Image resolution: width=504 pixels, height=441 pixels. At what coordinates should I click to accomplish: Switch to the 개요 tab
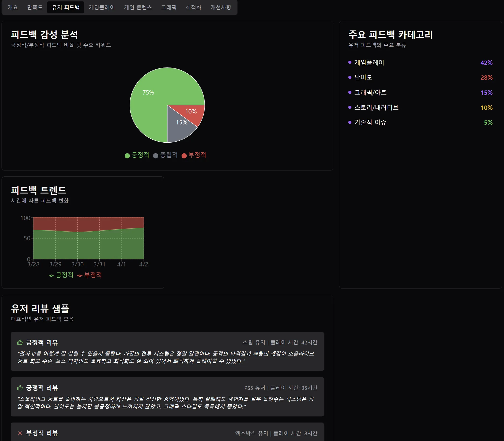(x=13, y=7)
